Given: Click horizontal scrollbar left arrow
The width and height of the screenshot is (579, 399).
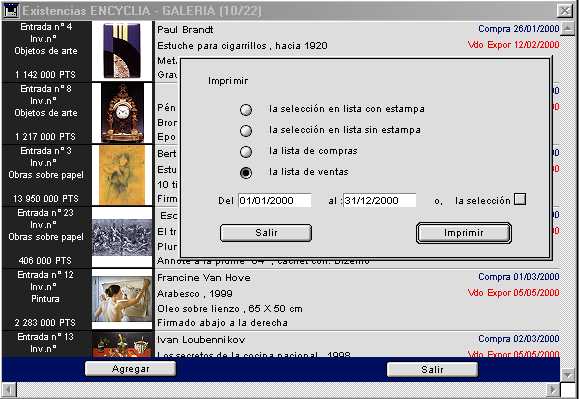Looking at the screenshot, I should 9,389.
